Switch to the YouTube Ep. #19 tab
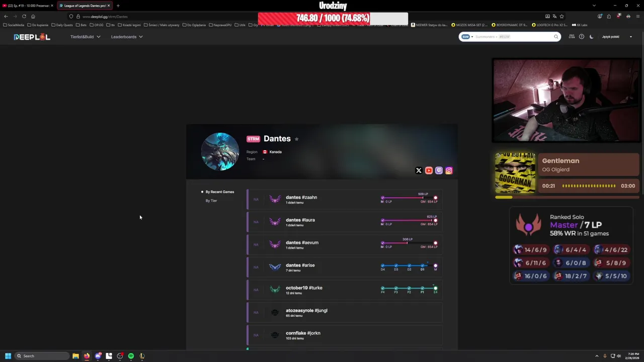 point(28,6)
